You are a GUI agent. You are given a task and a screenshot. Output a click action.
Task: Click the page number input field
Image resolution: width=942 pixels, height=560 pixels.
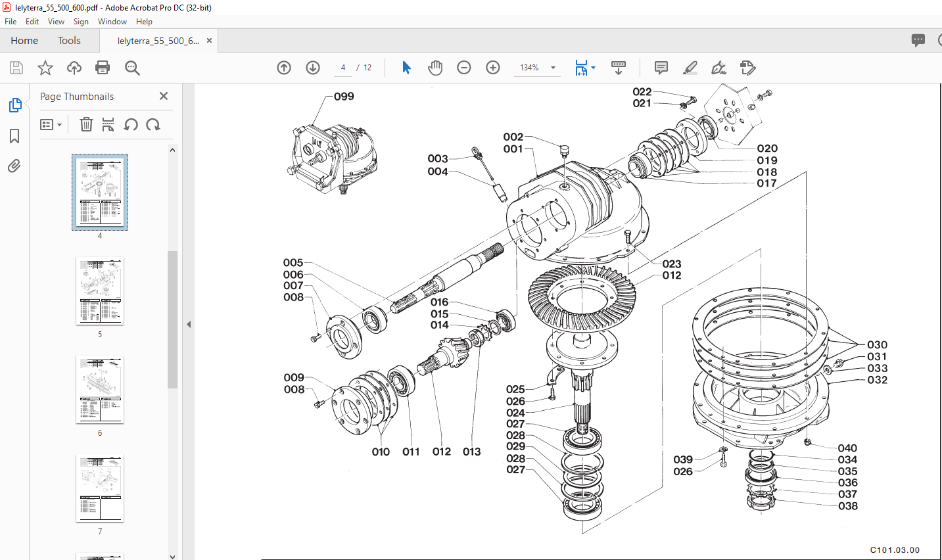(343, 68)
